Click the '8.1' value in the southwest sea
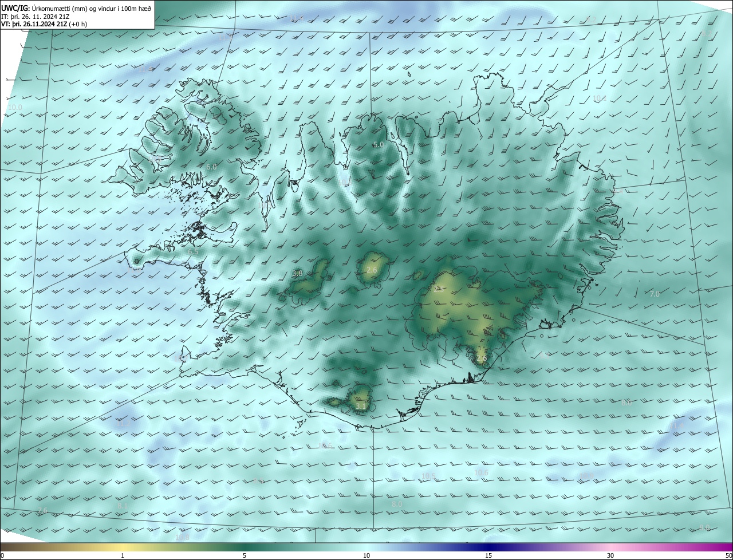Viewport: 733px width, 560px height. 123,506
